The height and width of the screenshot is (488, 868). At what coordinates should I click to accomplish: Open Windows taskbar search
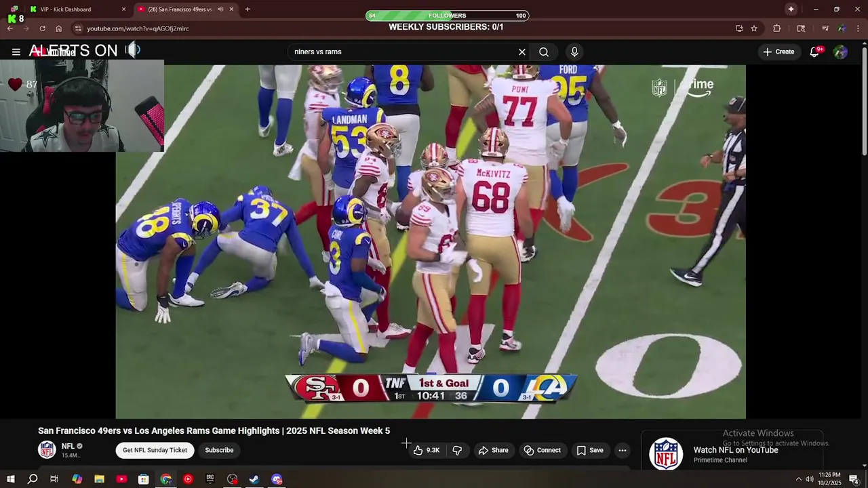click(x=32, y=479)
